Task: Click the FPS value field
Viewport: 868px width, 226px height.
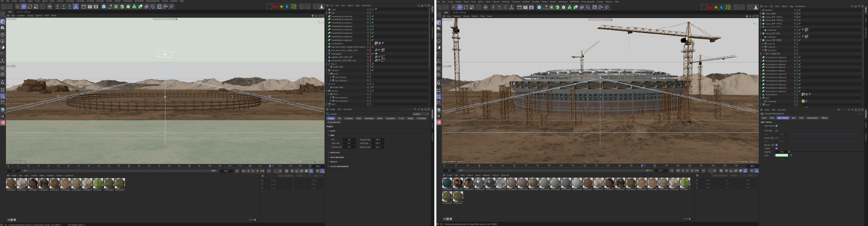Action: coord(349,140)
